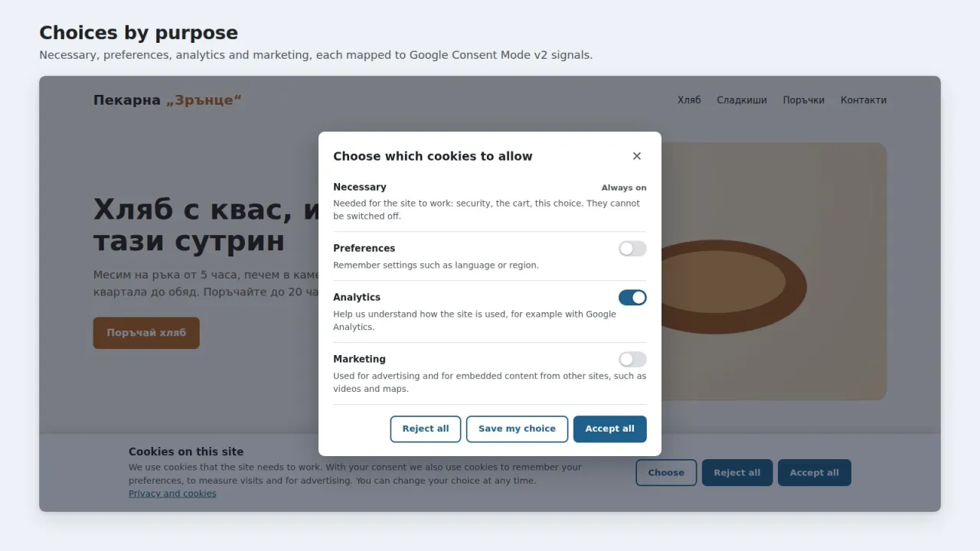Click the Marketing category label
Viewport: 980px width, 551px height.
(359, 360)
